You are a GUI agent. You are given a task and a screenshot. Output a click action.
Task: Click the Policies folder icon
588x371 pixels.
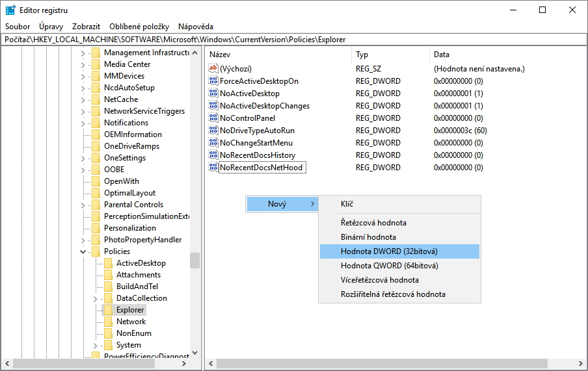(x=96, y=251)
